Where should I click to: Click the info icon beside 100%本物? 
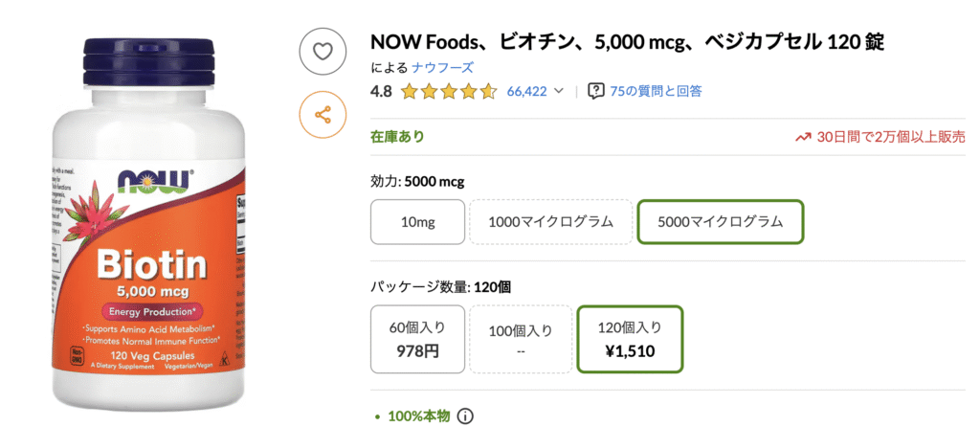pos(465,416)
